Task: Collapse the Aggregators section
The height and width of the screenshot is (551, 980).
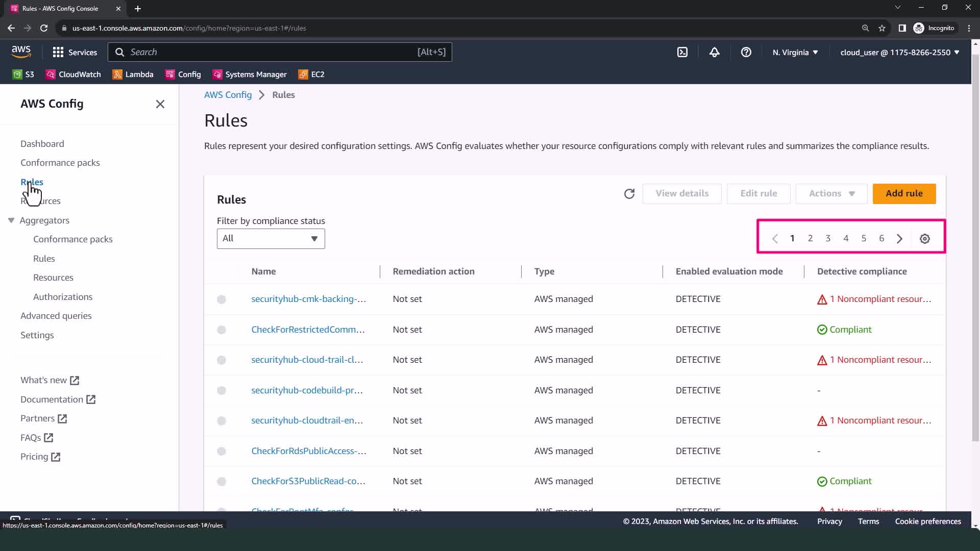Action: click(11, 220)
